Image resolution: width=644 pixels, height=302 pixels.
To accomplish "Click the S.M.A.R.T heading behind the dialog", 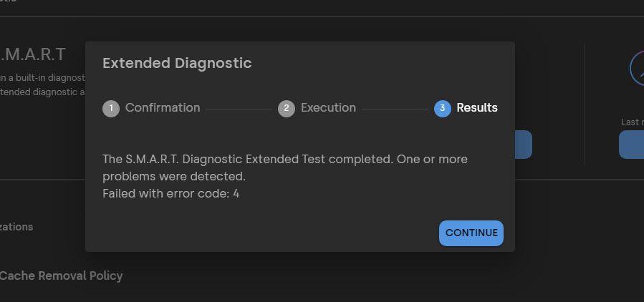I will pyautogui.click(x=33, y=54).
